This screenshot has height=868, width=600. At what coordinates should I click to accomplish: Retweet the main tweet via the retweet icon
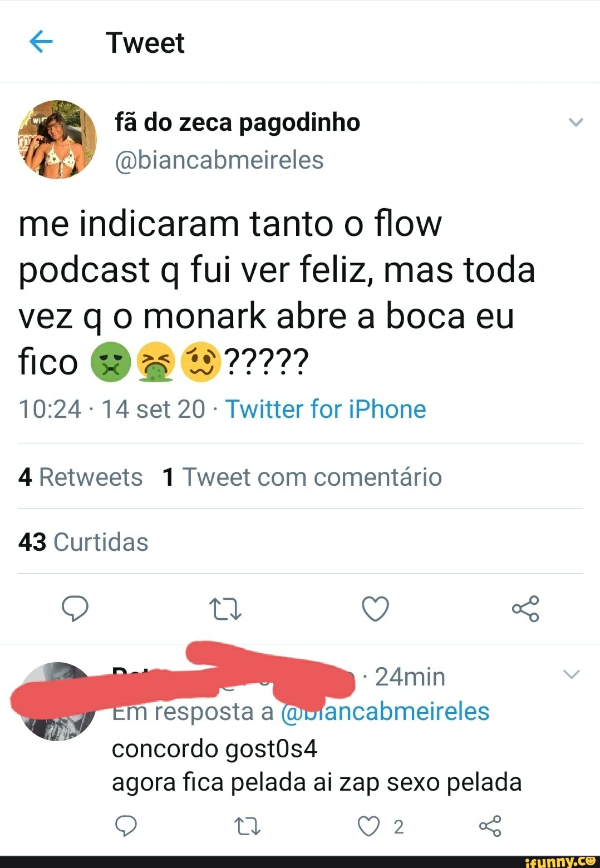click(x=225, y=609)
